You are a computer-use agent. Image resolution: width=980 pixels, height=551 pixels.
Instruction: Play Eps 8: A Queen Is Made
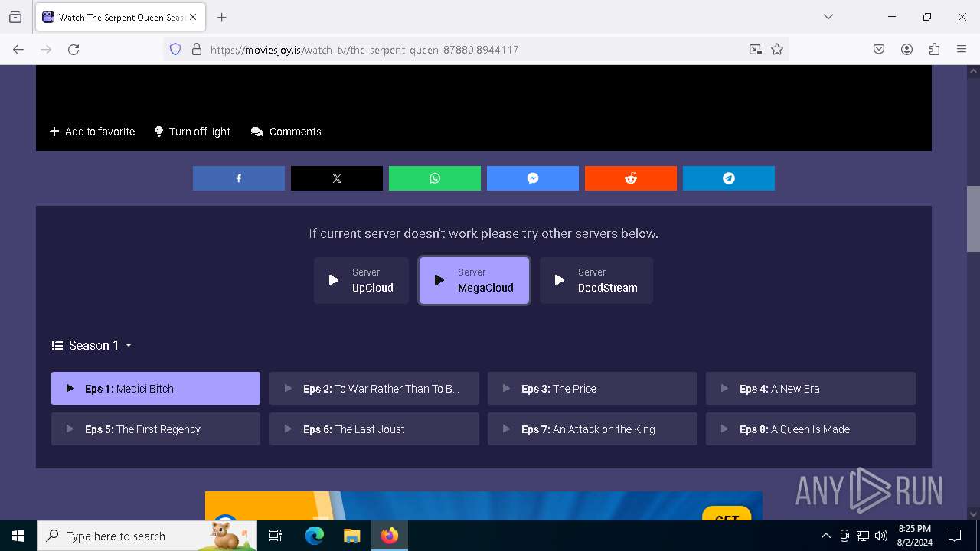tap(811, 429)
